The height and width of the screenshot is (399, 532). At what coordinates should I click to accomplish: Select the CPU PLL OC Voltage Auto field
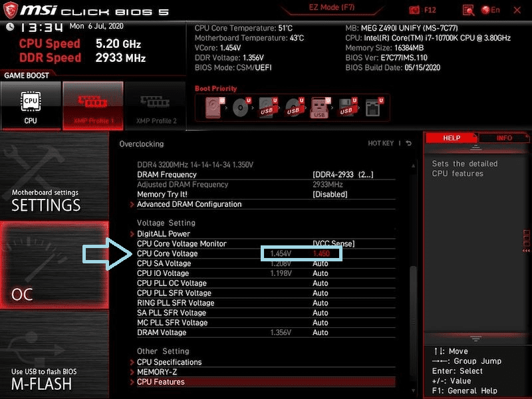coord(321,283)
